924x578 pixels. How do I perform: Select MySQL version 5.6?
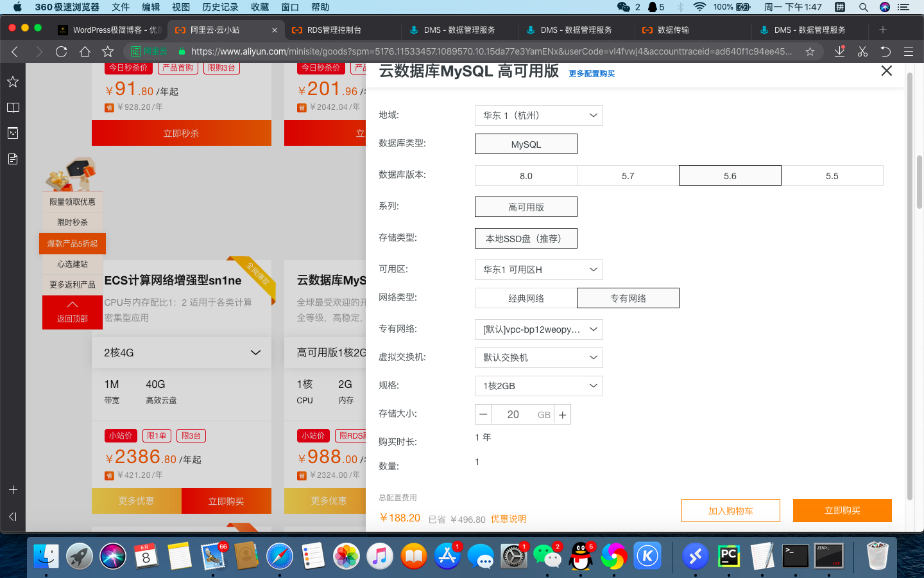pyautogui.click(x=730, y=175)
